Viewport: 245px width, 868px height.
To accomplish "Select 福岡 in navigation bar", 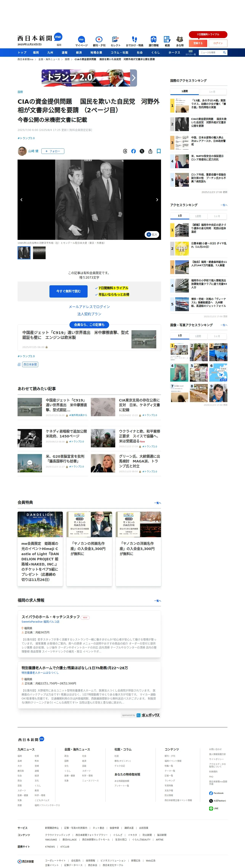I will 36,53.
